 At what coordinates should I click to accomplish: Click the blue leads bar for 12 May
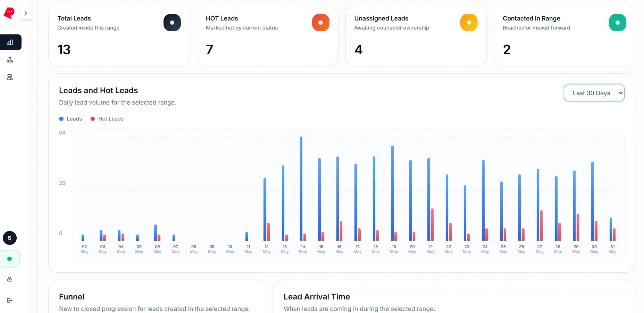[x=265, y=209]
